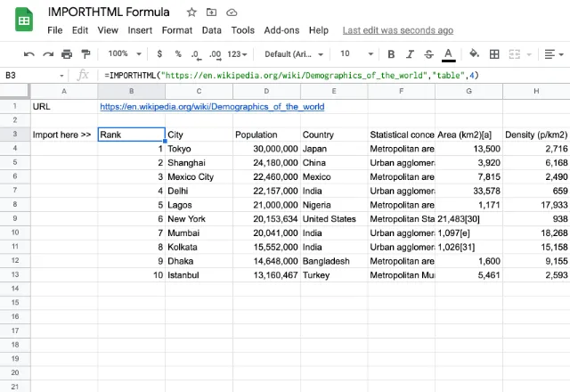Increase decimal places icon
Image resolution: width=570 pixels, height=392 pixels.
216,55
